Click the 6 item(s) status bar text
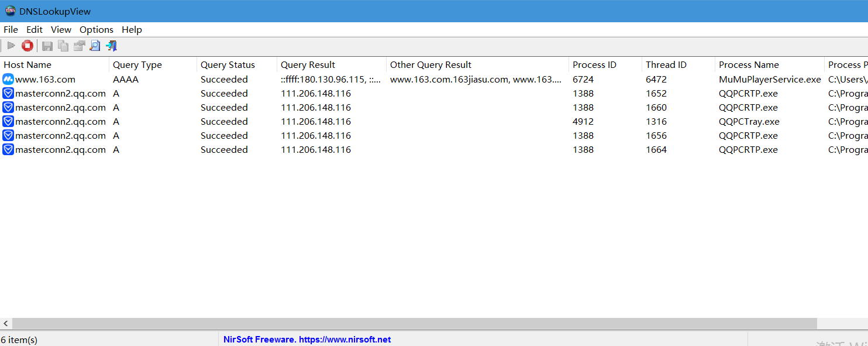Viewport: 868px width, 346px height. (x=19, y=340)
